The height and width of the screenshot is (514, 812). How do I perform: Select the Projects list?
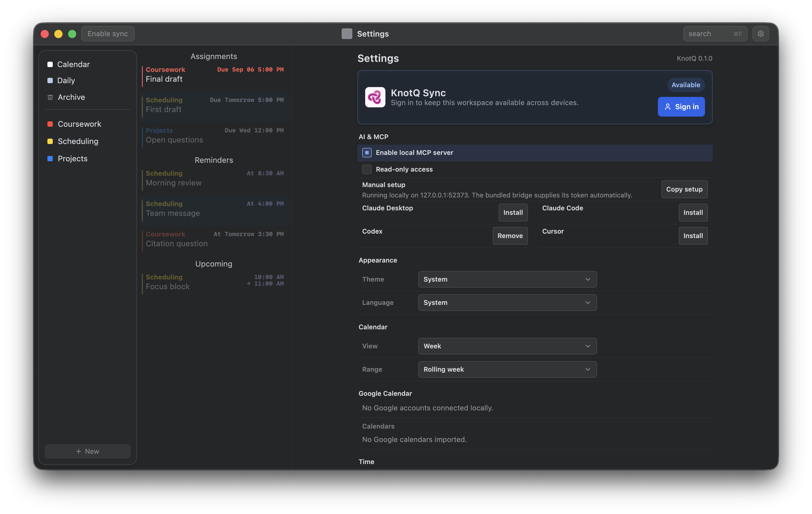click(87, 159)
